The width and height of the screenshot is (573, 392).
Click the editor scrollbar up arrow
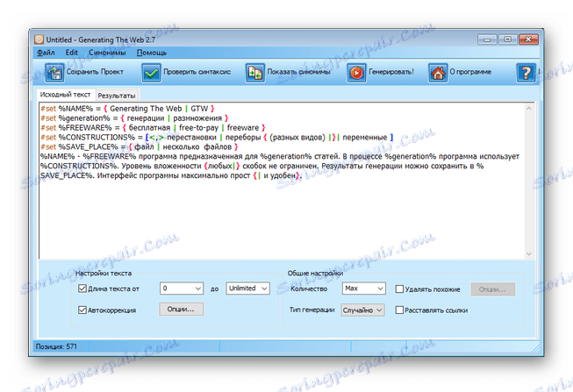tap(529, 109)
